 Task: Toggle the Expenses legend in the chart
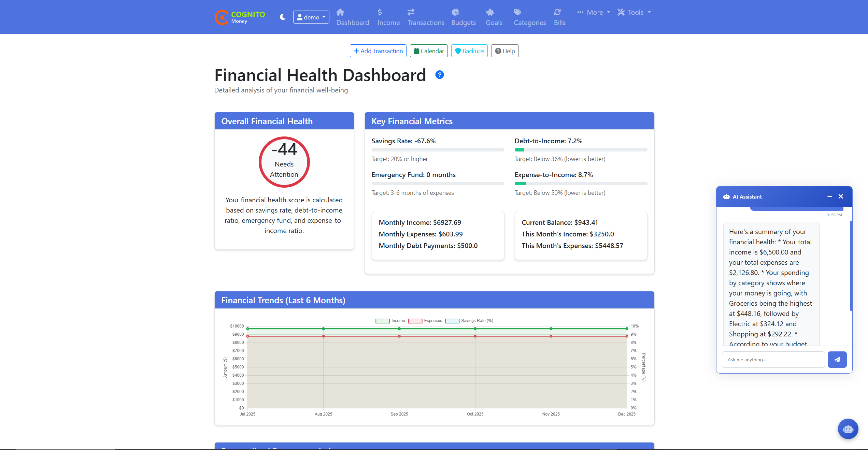click(x=425, y=321)
